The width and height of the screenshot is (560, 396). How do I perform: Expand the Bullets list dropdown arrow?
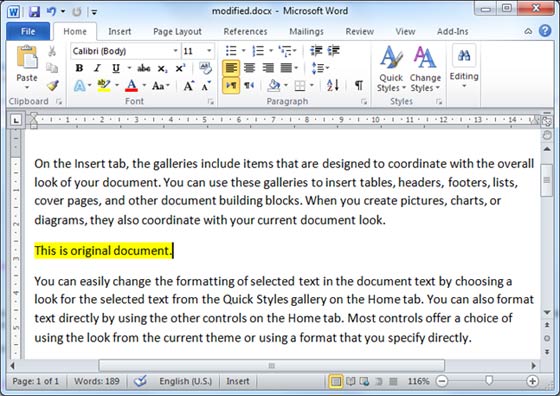[244, 51]
